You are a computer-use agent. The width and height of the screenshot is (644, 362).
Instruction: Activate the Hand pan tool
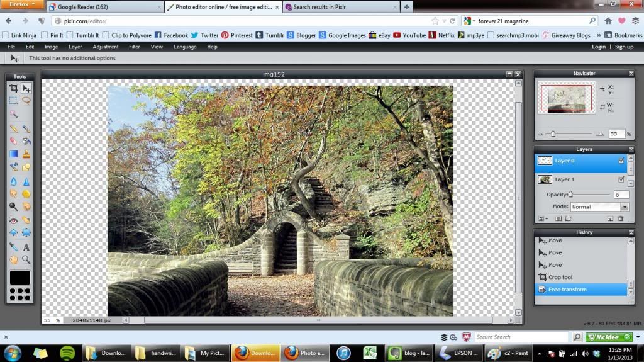click(13, 259)
